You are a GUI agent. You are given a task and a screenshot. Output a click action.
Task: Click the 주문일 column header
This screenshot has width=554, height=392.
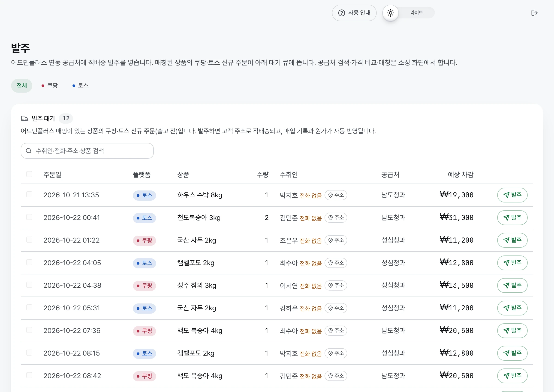tap(52, 175)
